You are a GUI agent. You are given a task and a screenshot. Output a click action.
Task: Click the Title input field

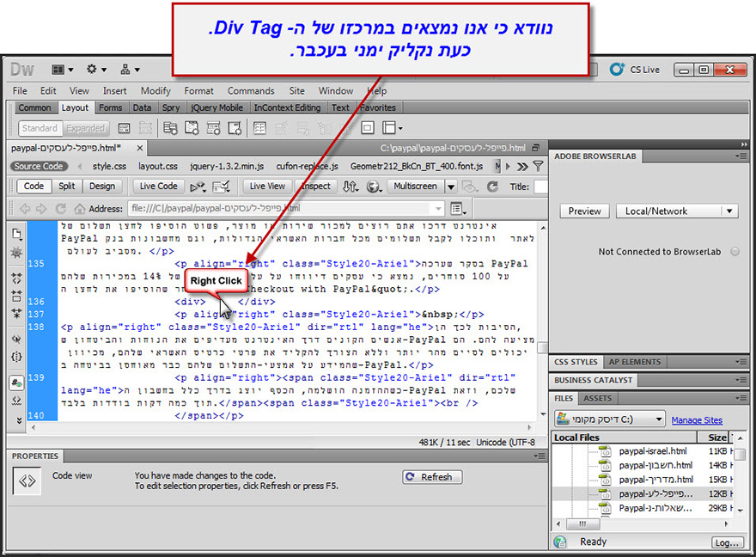540,187
